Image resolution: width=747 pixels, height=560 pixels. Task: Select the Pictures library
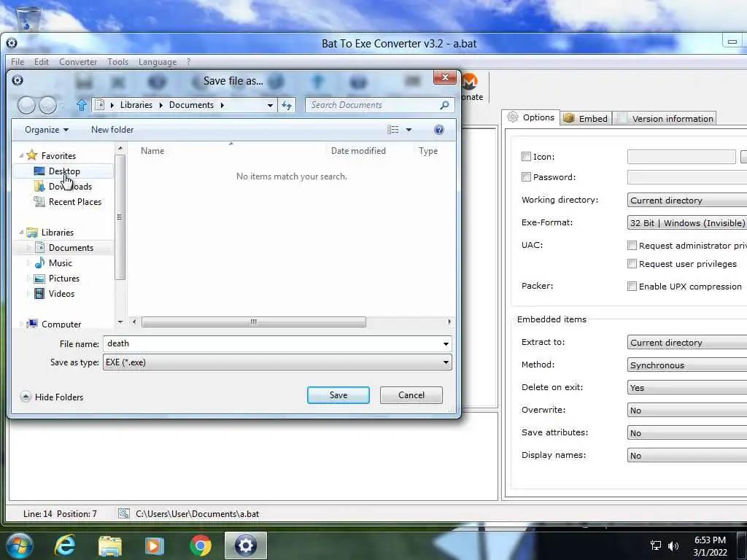(57, 278)
